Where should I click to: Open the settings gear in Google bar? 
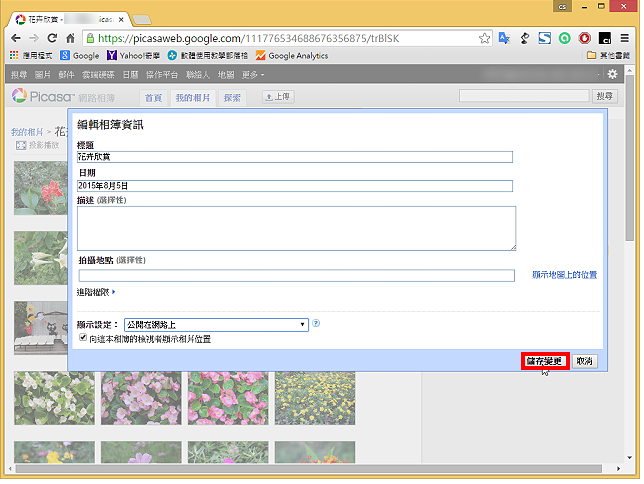point(612,74)
